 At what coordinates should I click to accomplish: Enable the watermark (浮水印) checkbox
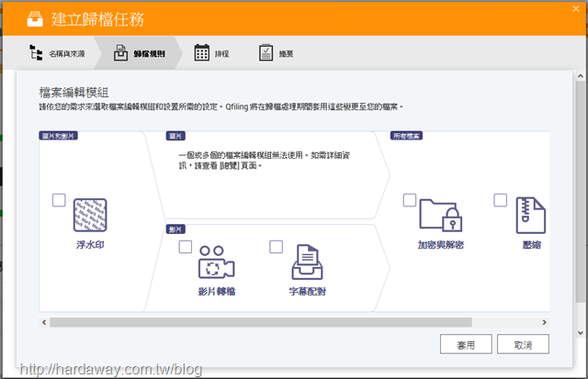tap(59, 200)
